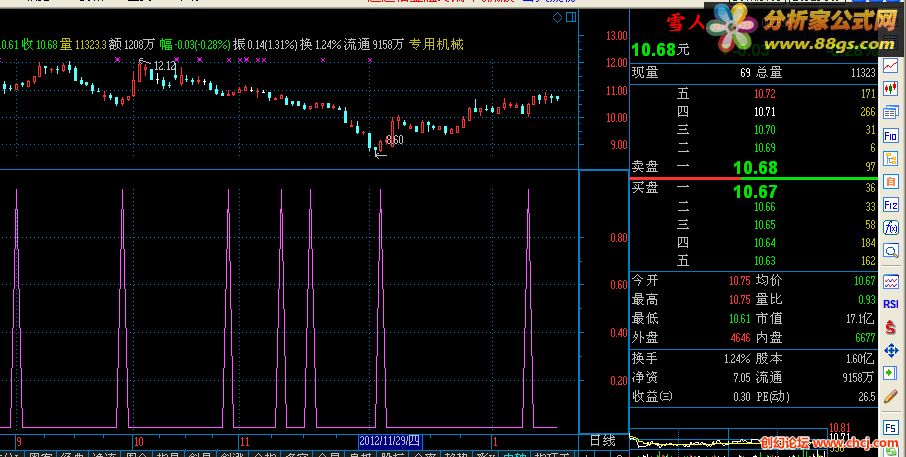Image resolution: width=906 pixels, height=457 pixels.
Task: Switch to candlestick K-line chart icon
Action: [890, 89]
